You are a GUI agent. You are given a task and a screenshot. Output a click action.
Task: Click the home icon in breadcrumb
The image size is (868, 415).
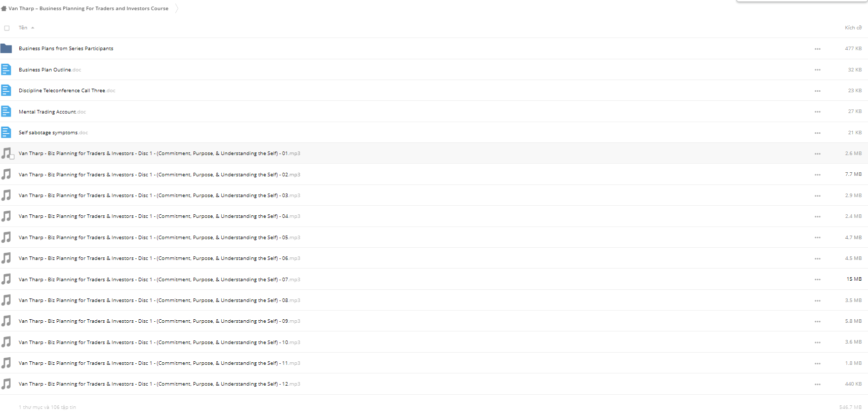pos(4,9)
